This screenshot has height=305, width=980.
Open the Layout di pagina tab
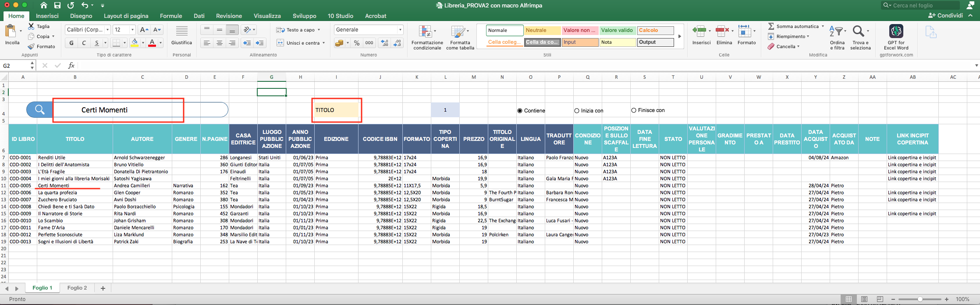click(126, 16)
